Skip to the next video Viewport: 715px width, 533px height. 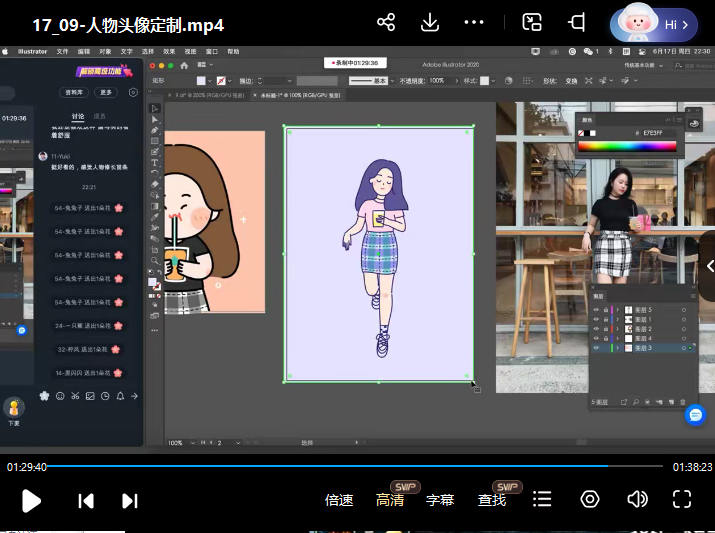click(x=130, y=500)
